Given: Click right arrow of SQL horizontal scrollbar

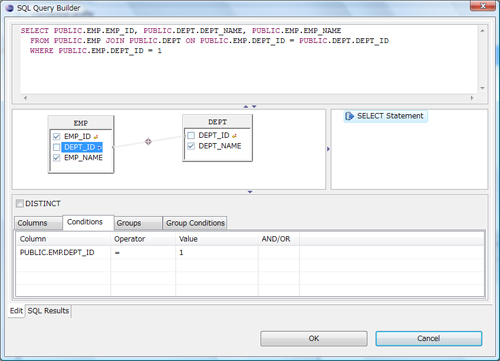Looking at the screenshot, I should (x=472, y=98).
